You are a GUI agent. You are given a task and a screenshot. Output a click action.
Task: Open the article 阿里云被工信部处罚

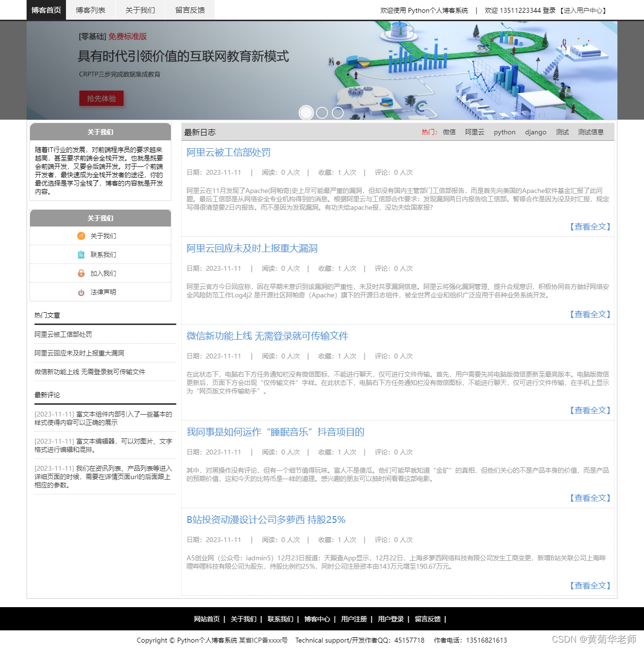[227, 153]
